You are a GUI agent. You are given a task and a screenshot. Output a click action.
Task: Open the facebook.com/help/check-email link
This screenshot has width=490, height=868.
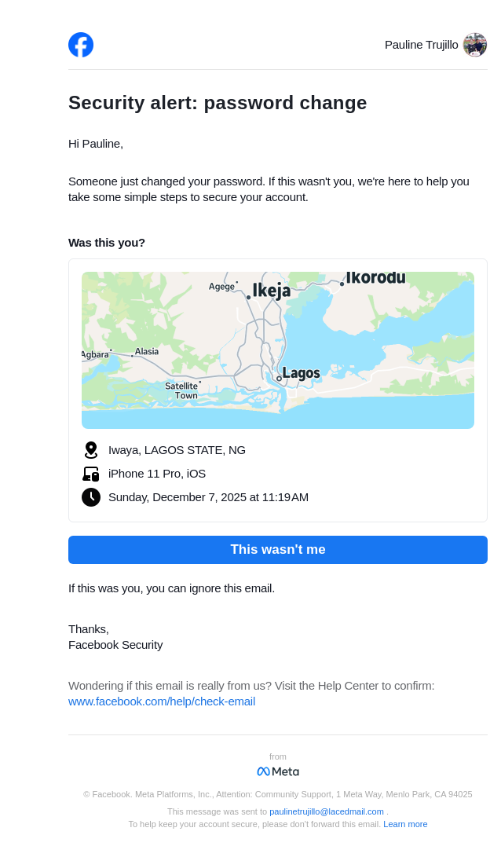(162, 701)
